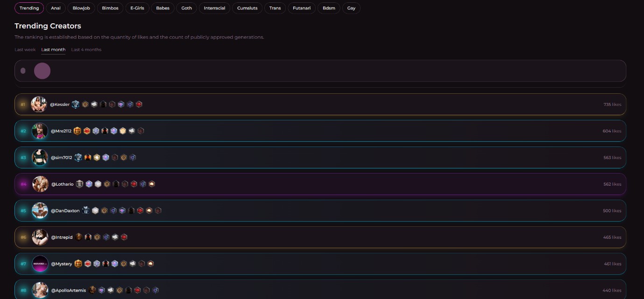This screenshot has height=299, width=644.
Task: Open @Kessler's creator profile link
Action: (60, 104)
